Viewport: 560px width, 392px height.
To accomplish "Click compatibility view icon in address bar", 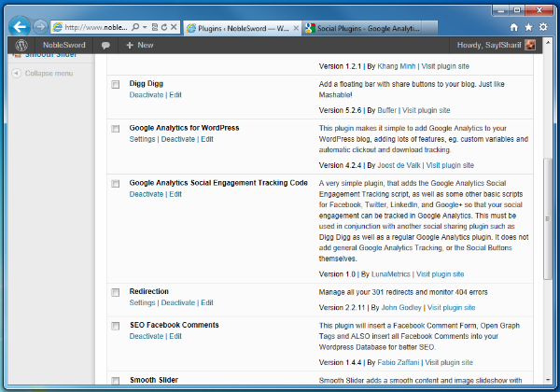I will point(155,27).
